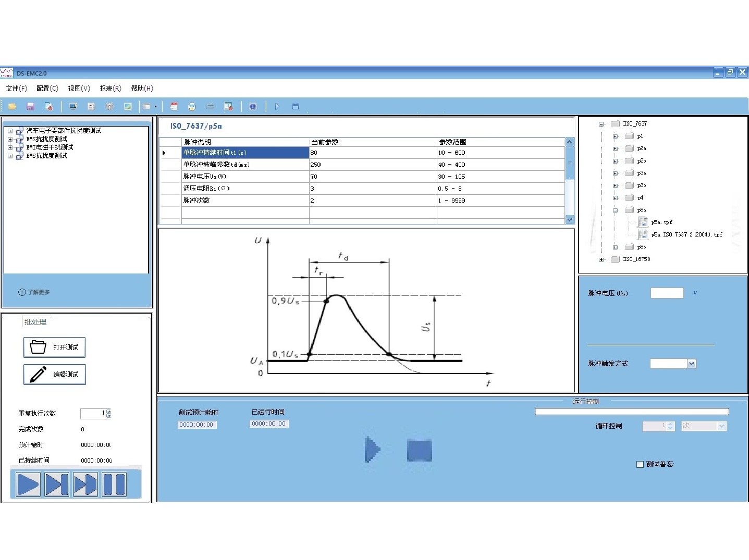This screenshot has height=560, width=749.
Task: Click the monitor icon in toolbar
Action: click(x=73, y=106)
